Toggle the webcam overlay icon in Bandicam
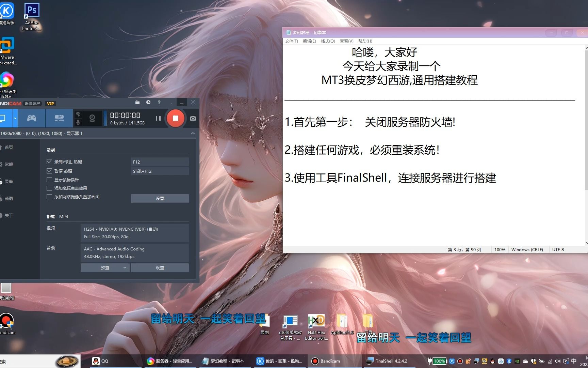Image resolution: width=588 pixels, height=368 pixels. coord(92,118)
